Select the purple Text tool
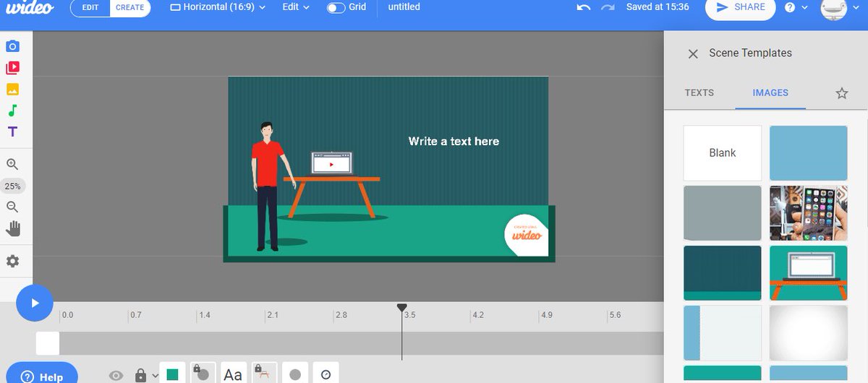868x383 pixels. pos(12,132)
